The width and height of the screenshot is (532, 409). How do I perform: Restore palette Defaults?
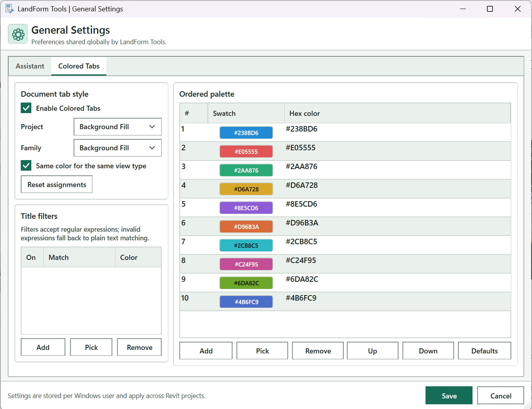click(485, 351)
